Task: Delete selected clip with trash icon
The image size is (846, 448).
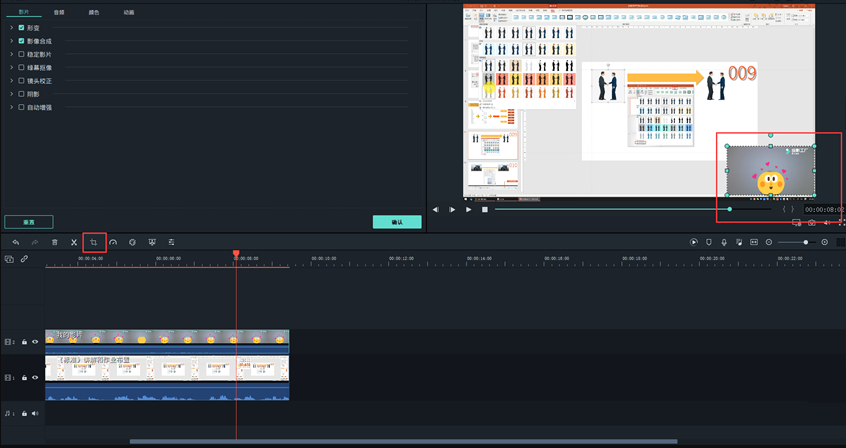Action: (55, 242)
